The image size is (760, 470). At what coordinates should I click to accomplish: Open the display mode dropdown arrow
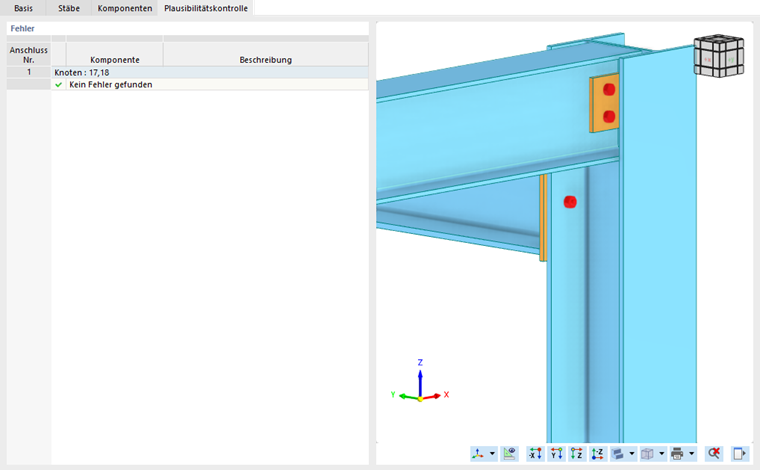tap(632, 454)
